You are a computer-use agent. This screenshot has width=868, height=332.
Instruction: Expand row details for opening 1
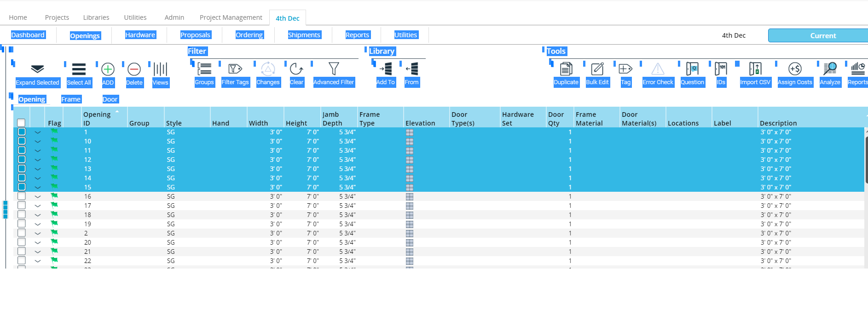(x=38, y=132)
